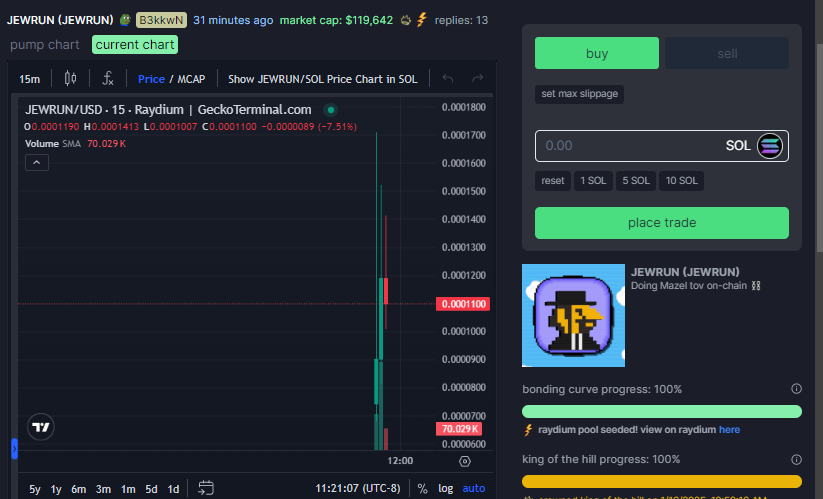Open raydium pool 'here' link
Viewport: 823px width, 499px height.
tap(729, 430)
